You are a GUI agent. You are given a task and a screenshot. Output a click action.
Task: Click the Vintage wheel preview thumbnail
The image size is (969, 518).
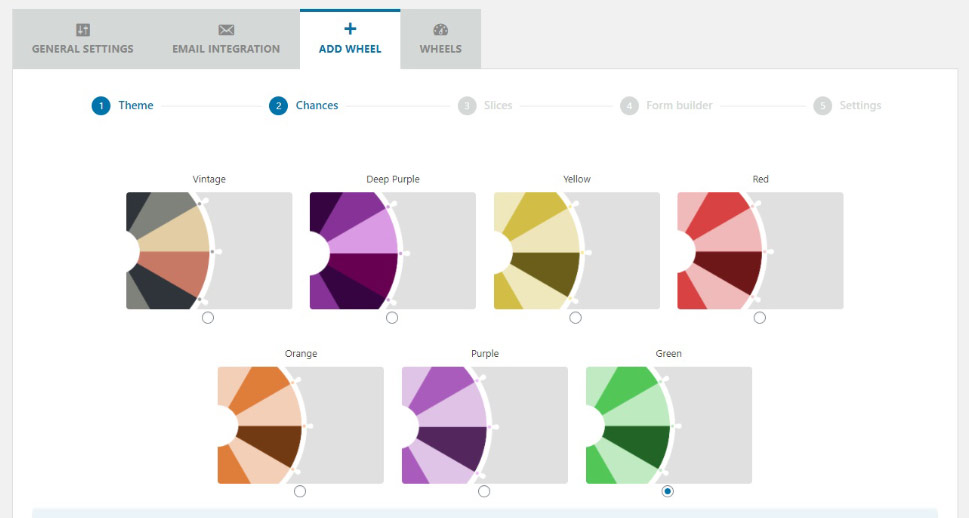(x=209, y=250)
